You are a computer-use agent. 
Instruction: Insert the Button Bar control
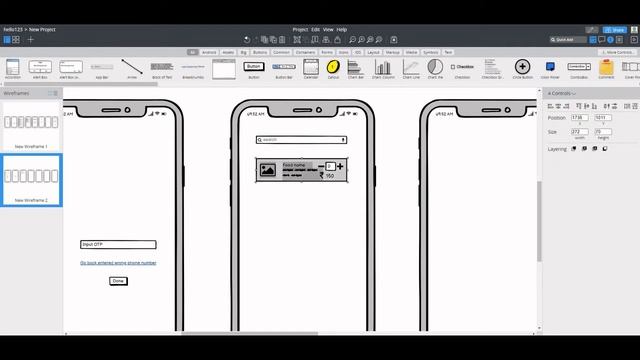point(284,69)
